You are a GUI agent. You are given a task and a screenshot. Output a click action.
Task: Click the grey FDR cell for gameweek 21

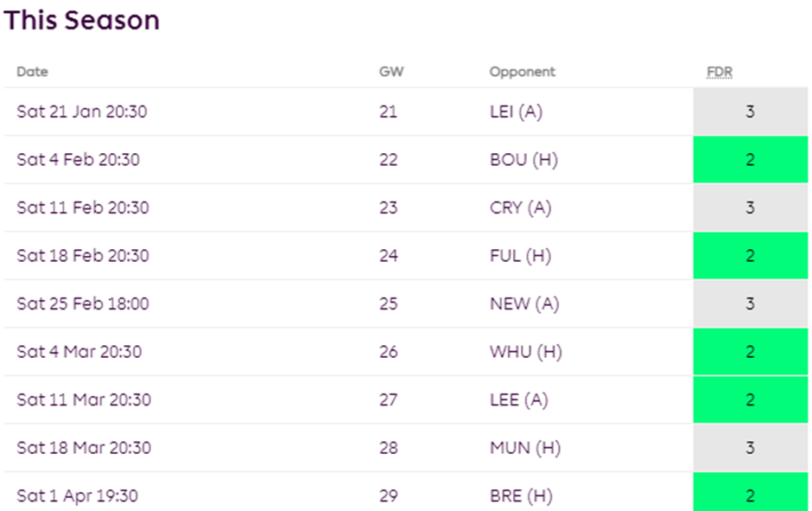click(750, 112)
